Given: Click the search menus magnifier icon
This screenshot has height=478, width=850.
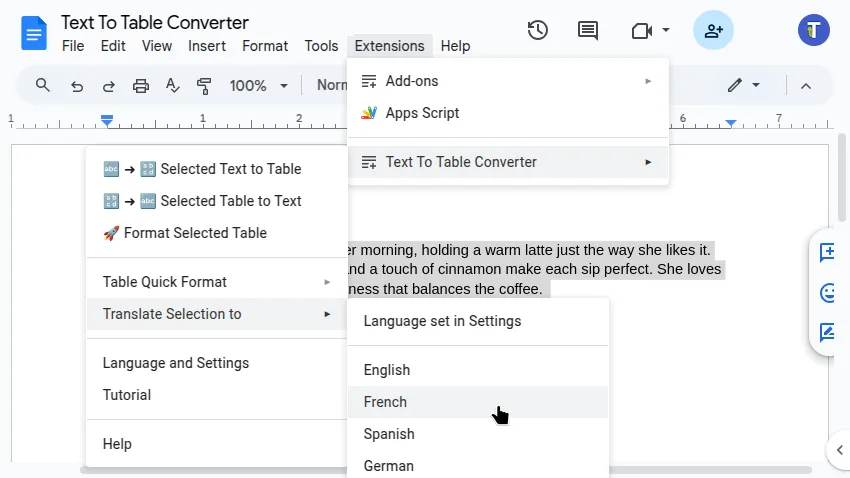Looking at the screenshot, I should point(42,85).
